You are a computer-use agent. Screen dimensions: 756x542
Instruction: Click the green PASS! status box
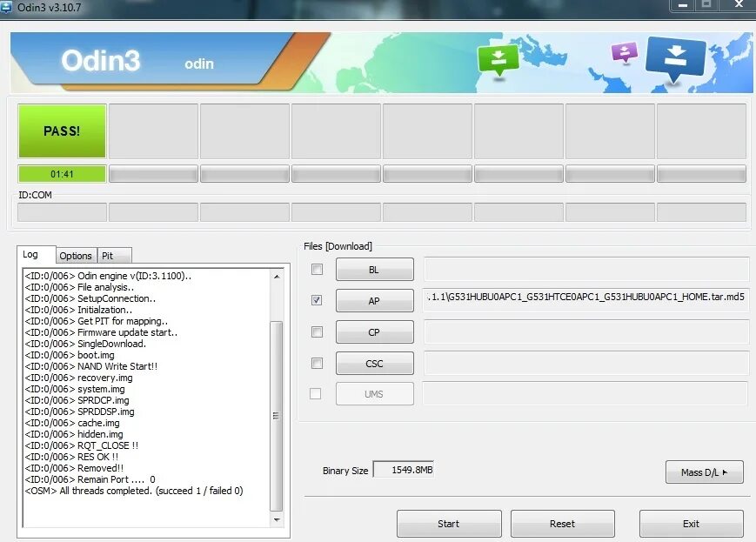62,131
